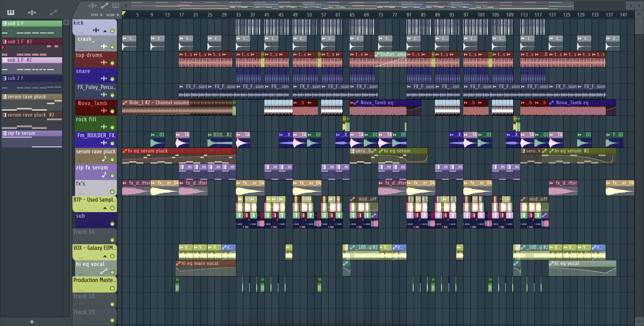This screenshot has width=644, height=326.
Task: Click the snare track audio waveform icon
Action: click(104, 79)
